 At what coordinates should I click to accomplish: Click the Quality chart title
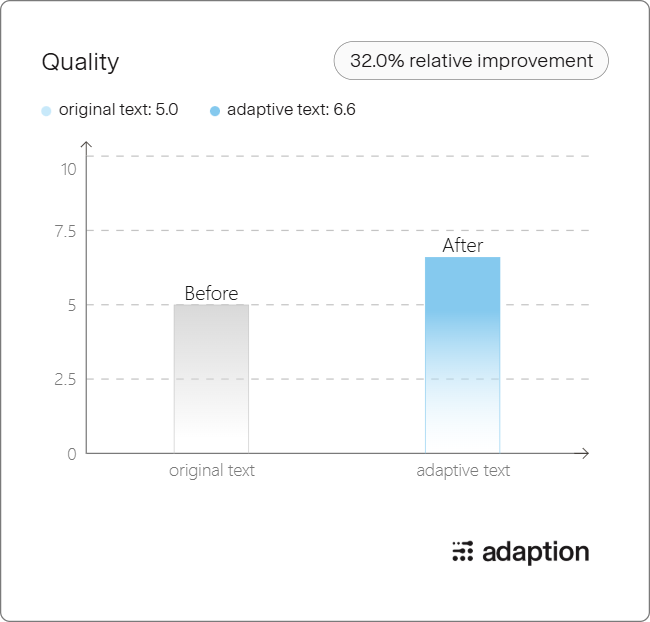(x=80, y=62)
